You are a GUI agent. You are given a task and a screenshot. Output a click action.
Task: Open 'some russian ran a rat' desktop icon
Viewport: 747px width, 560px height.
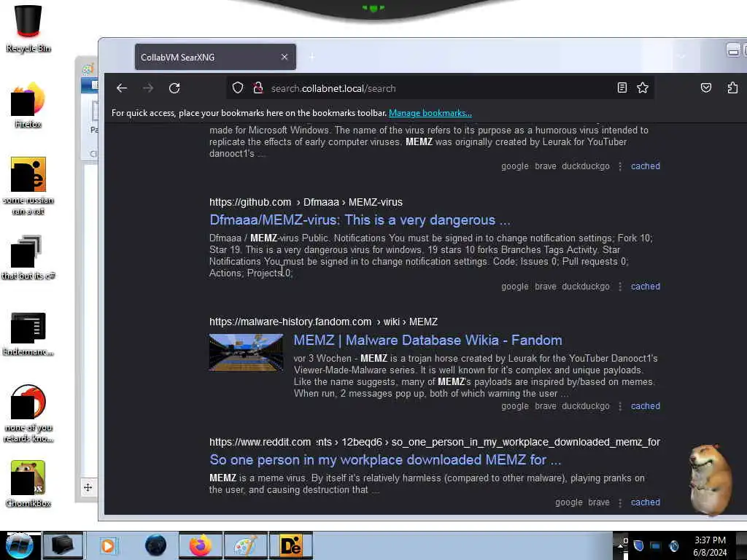click(28, 186)
